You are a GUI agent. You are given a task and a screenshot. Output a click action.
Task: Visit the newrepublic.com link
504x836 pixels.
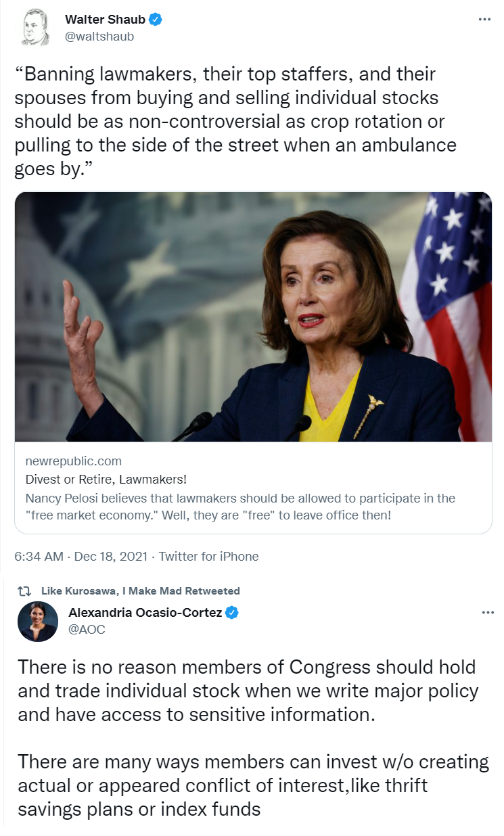tap(73, 461)
